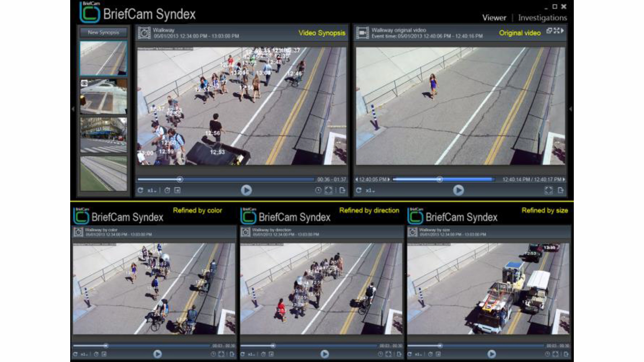Click the pop-out window icon on Original video panel
This screenshot has height=362, width=644.
click(549, 31)
